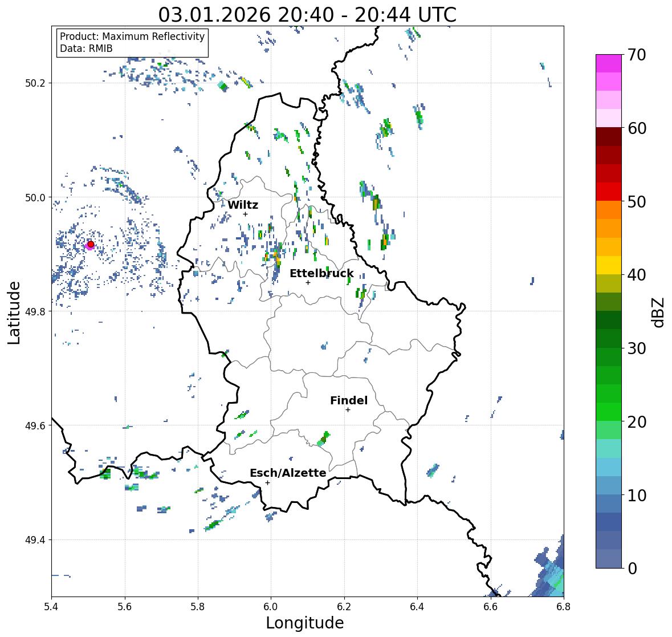Select the Ettelbruck city label
Screen dimensions: 672x637
321,274
